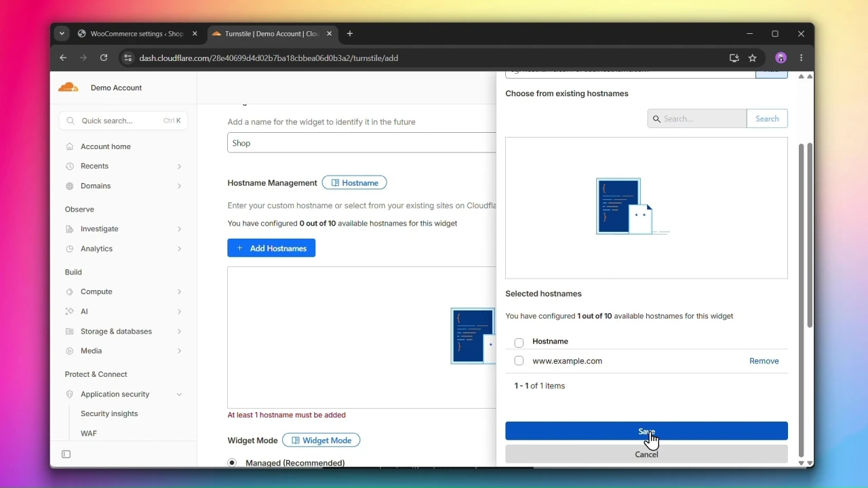Screen dimensions: 868x488
Task: Check the www.example.com checkbox
Action: (x=519, y=361)
